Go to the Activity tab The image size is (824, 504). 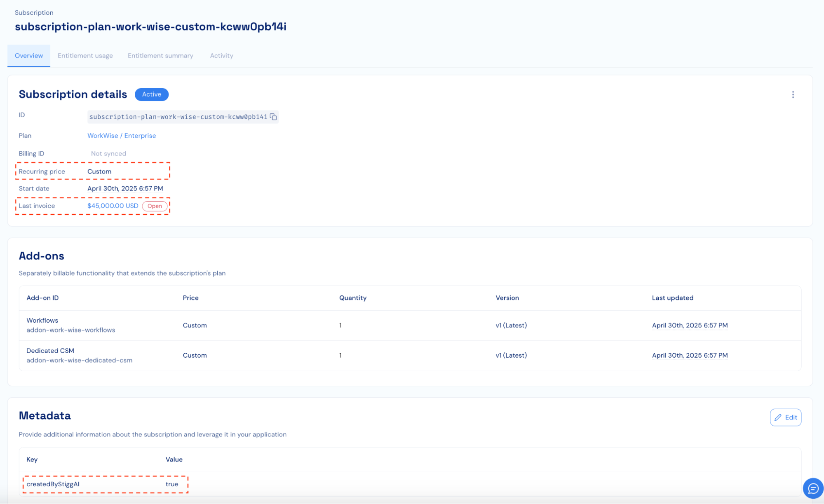coord(221,56)
